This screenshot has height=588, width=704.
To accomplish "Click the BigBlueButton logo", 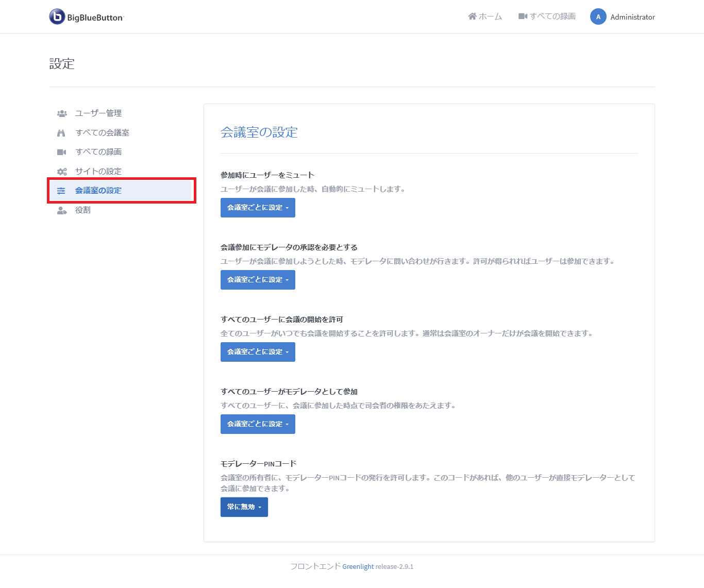I will (x=87, y=16).
